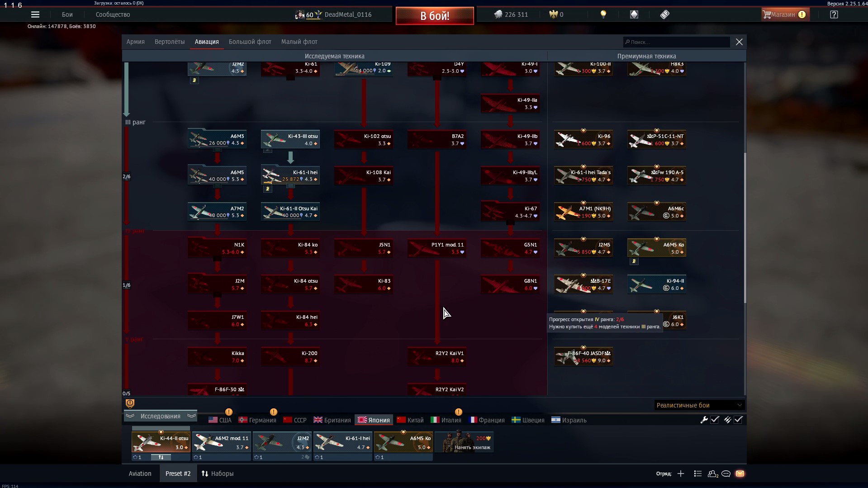Open the lightbulb hints icon

click(603, 14)
